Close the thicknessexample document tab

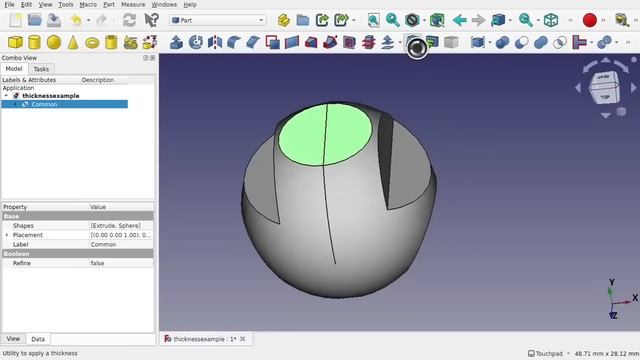click(243, 339)
